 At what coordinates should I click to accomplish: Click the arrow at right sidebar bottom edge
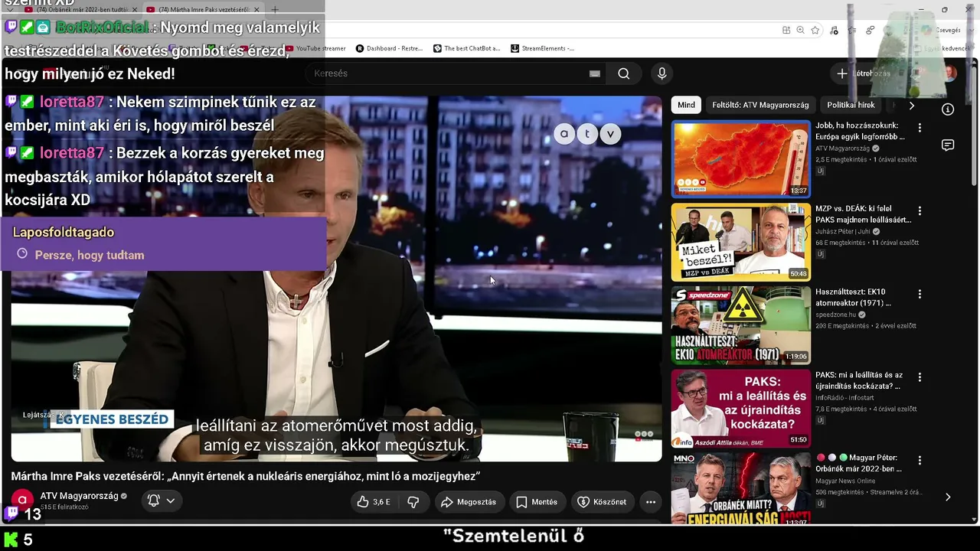[948, 497]
